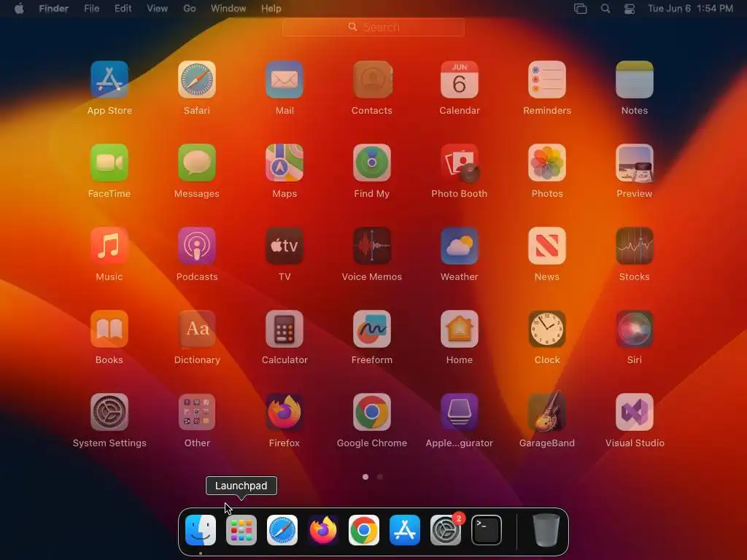Open Firefox from the Dock
Image resolution: width=747 pixels, height=560 pixels.
tap(323, 530)
